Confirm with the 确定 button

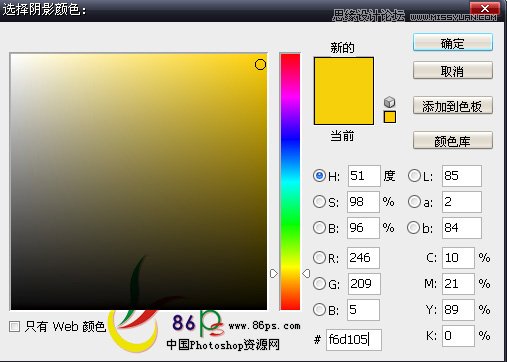453,42
